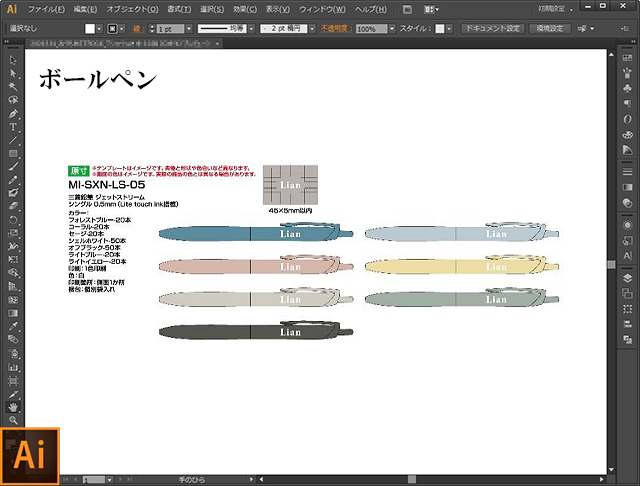Image resolution: width=640 pixels, height=486 pixels.
Task: Choose the Magic Wand tool
Action: point(13,87)
